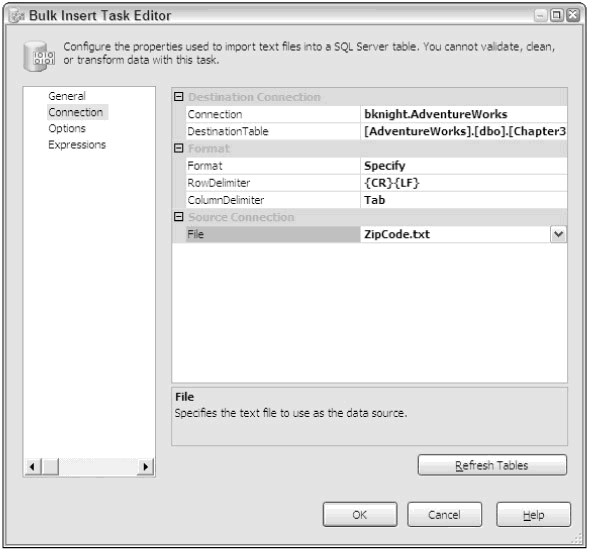Collapse the Destination Connection section
This screenshot has width=589, height=551.
pos(178,97)
